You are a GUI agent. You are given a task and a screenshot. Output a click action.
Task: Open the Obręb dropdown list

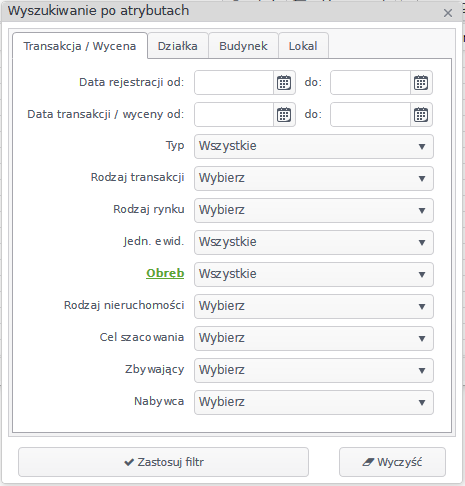[x=314, y=274]
